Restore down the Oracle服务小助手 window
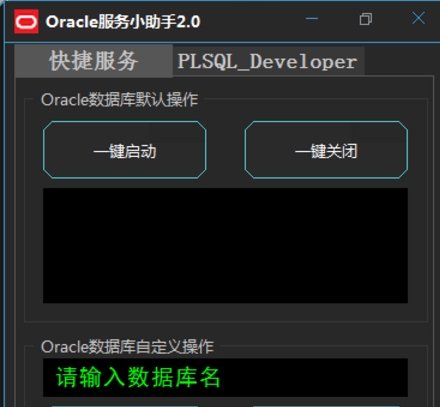This screenshot has width=440, height=407. tap(366, 19)
